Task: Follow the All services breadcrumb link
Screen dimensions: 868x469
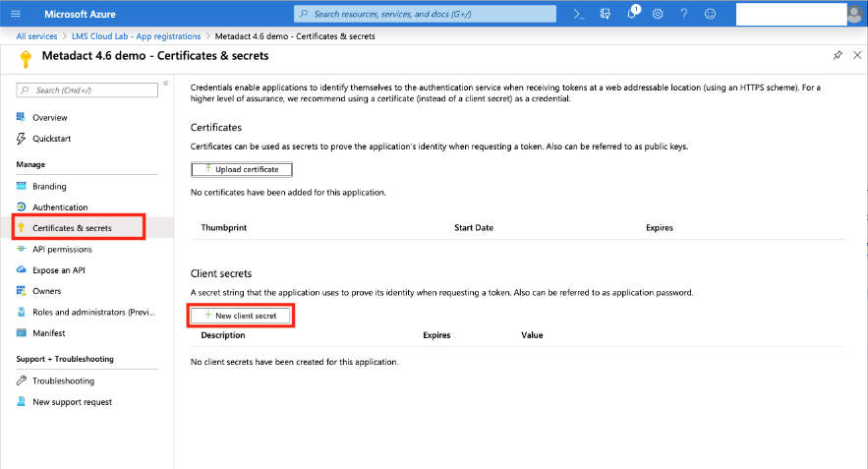Action: (36, 36)
